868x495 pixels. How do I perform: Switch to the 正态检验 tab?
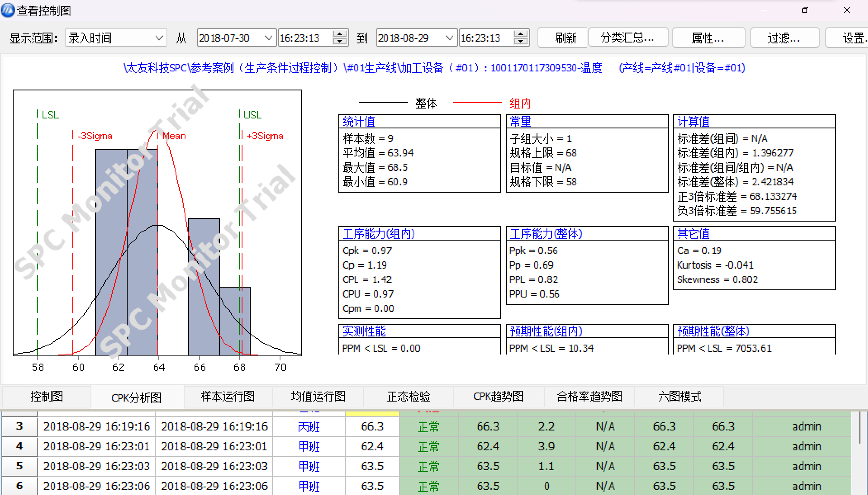[408, 396]
